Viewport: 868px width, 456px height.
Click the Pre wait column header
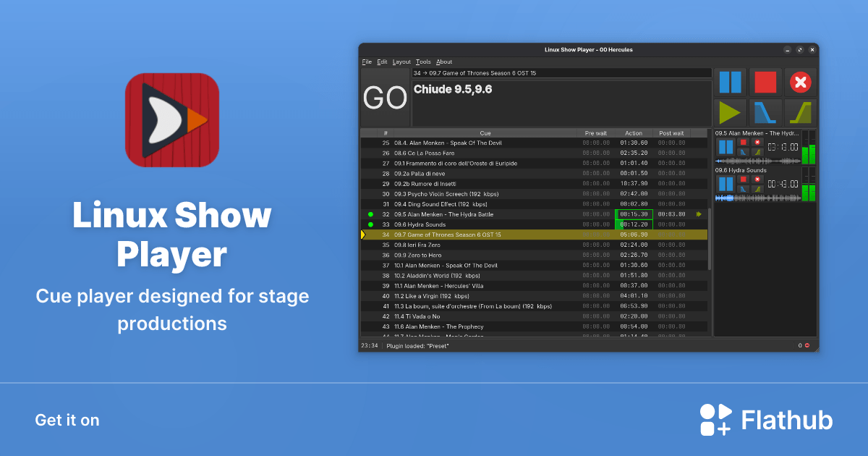pyautogui.click(x=596, y=133)
